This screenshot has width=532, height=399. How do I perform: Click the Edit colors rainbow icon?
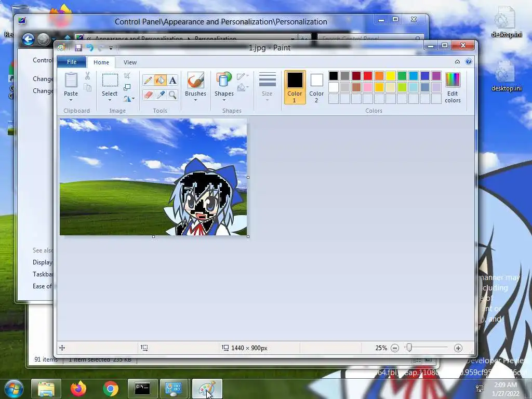point(453,79)
